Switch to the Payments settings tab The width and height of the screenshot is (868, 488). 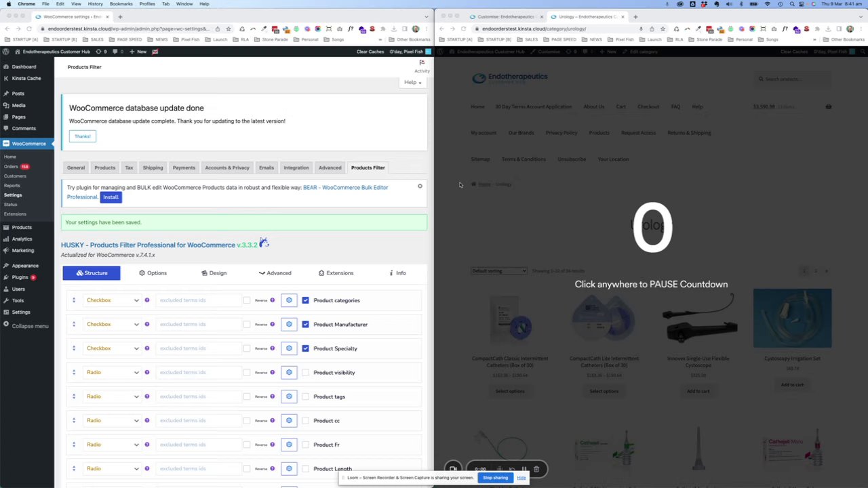[x=184, y=167]
